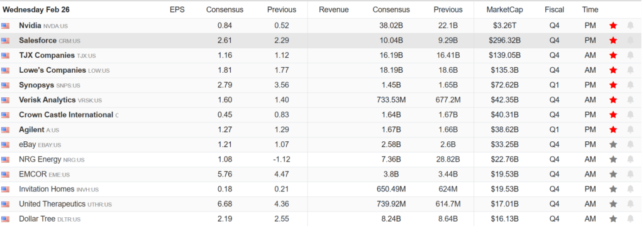
Task: Star eBay with the gray star
Action: click(x=613, y=144)
